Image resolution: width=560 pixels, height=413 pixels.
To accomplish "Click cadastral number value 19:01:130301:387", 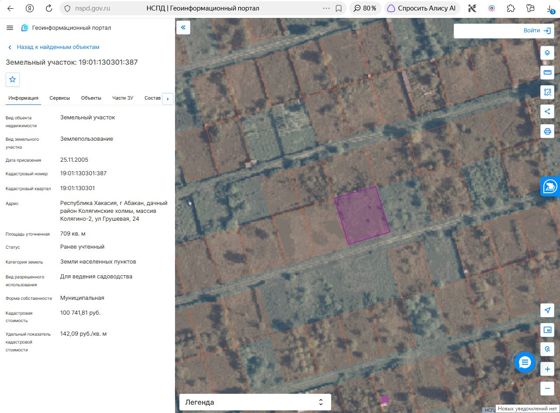I will 83,173.
